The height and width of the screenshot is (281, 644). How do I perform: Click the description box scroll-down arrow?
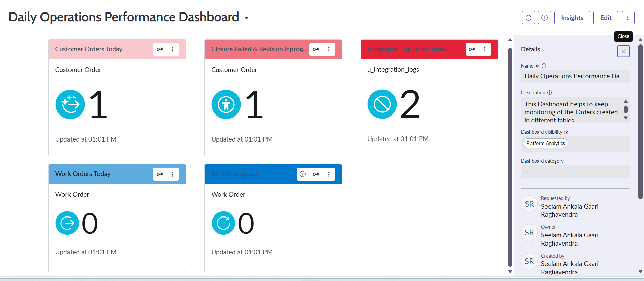click(x=626, y=118)
